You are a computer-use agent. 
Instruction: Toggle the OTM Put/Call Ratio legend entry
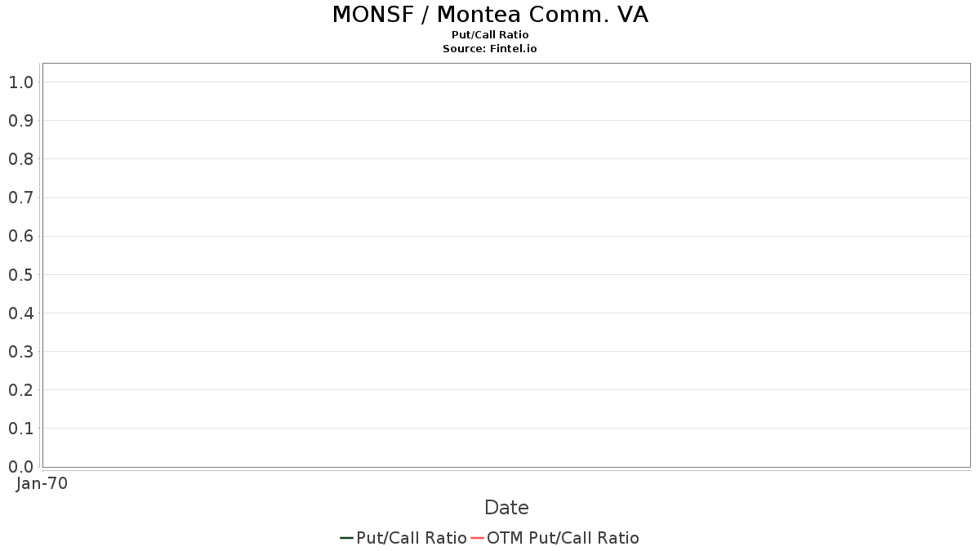(563, 538)
